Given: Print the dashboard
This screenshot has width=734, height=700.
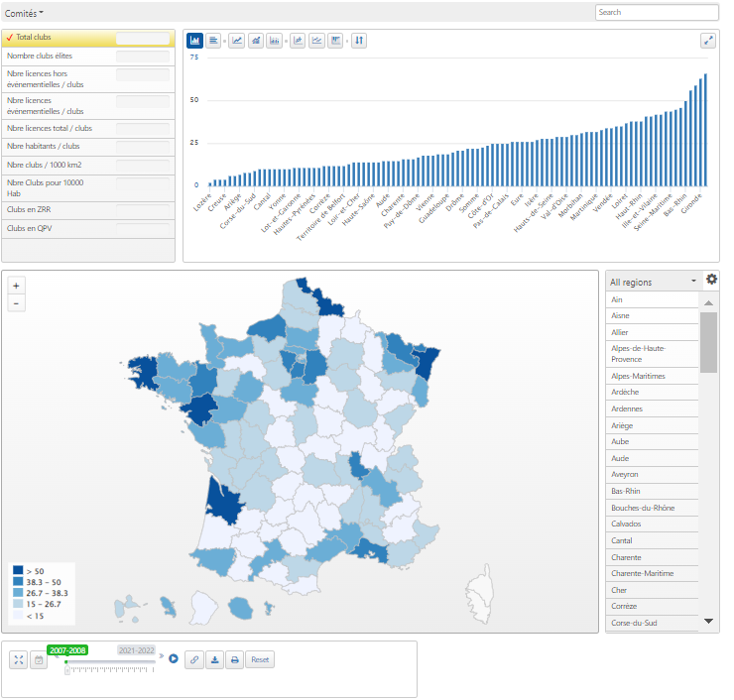Looking at the screenshot, I should (235, 659).
